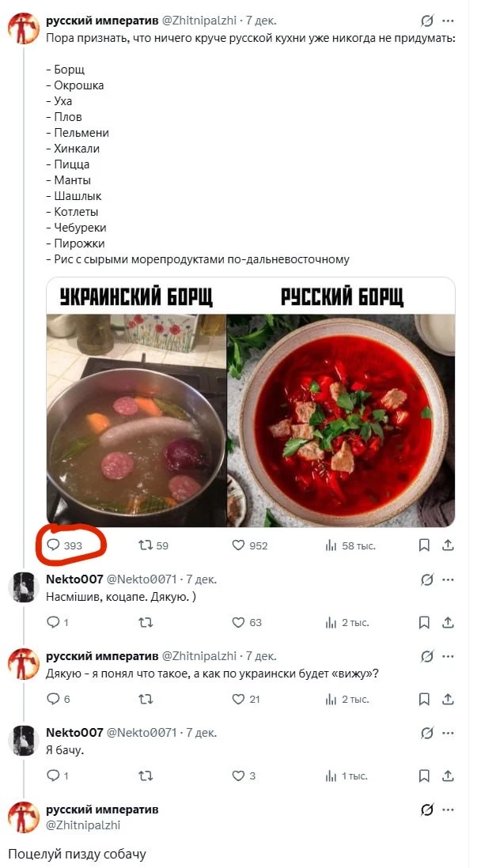
Task: Open more options menu on the top post
Action: click(x=449, y=21)
